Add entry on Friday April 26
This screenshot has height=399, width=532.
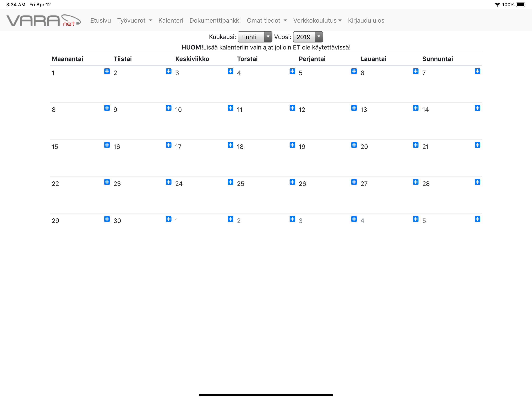point(354,182)
